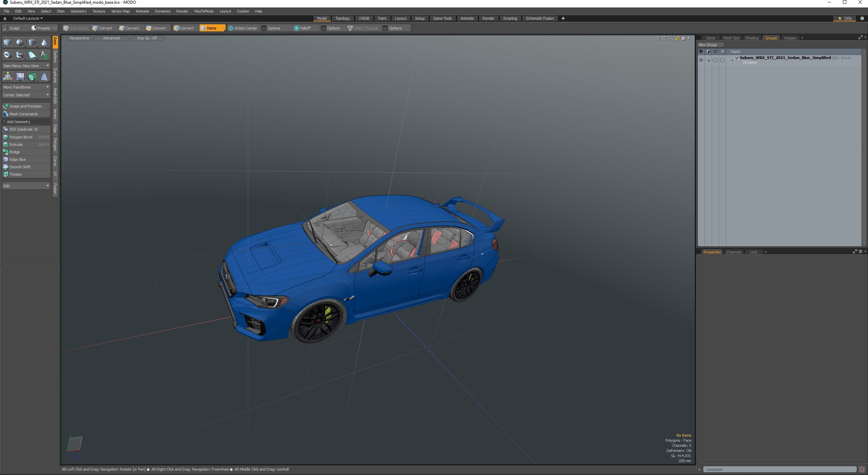Open viewport settings gear icon
This screenshot has height=475, width=868.
point(683,38)
